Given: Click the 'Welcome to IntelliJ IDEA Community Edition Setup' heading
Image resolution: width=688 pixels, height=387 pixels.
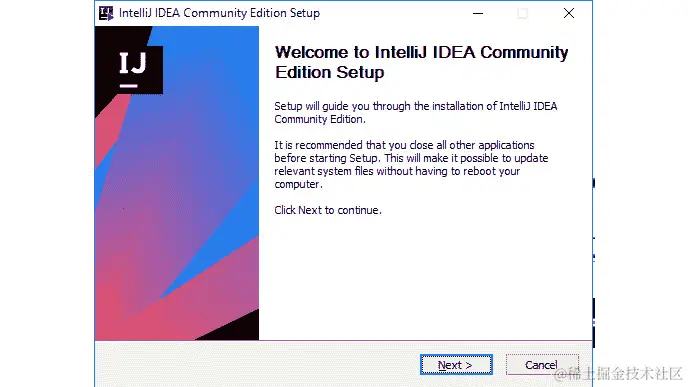Looking at the screenshot, I should (421, 62).
